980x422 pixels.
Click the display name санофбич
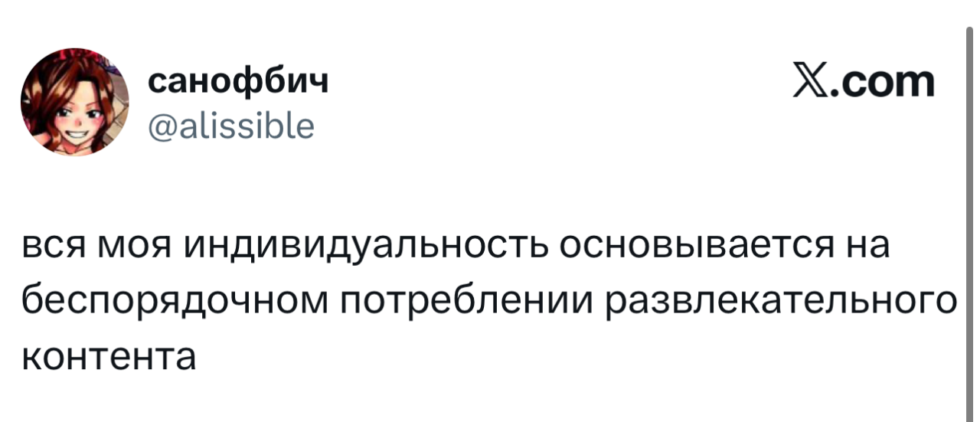pos(237,81)
